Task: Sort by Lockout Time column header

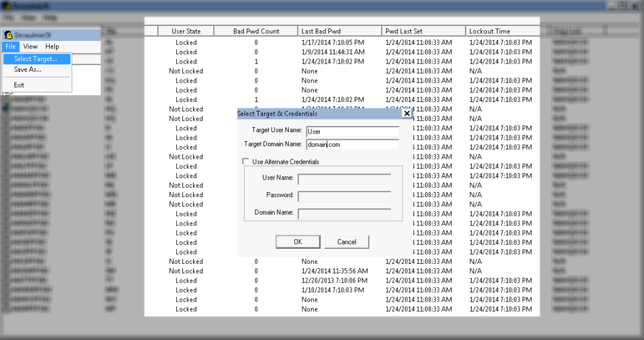Action: (x=502, y=31)
